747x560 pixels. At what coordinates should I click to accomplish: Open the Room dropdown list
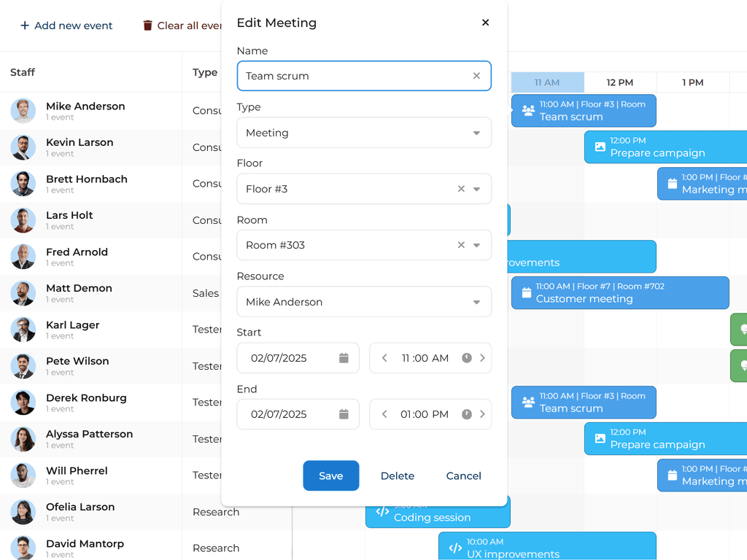click(x=477, y=245)
